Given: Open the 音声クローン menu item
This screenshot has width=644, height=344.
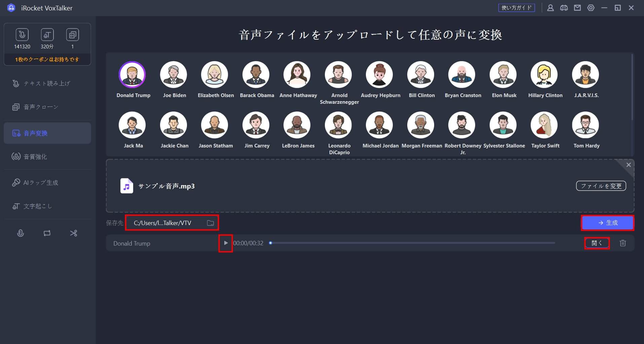Looking at the screenshot, I should coord(47,107).
